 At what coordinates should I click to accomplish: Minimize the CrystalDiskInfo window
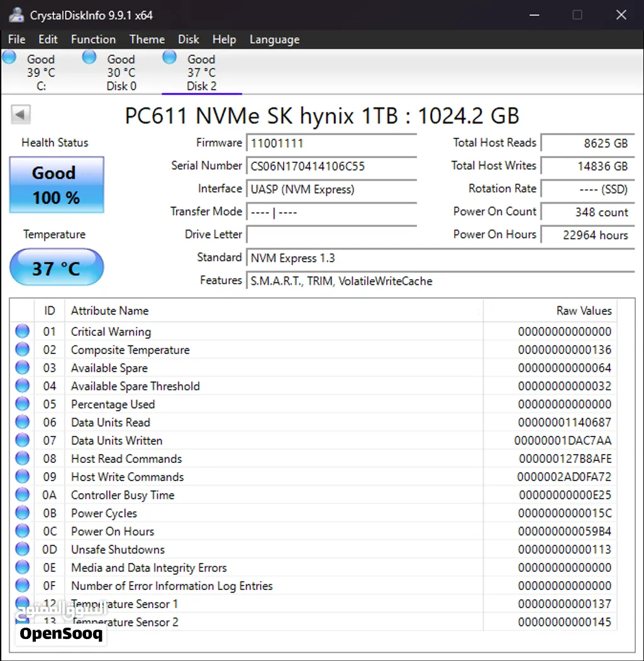pyautogui.click(x=535, y=14)
